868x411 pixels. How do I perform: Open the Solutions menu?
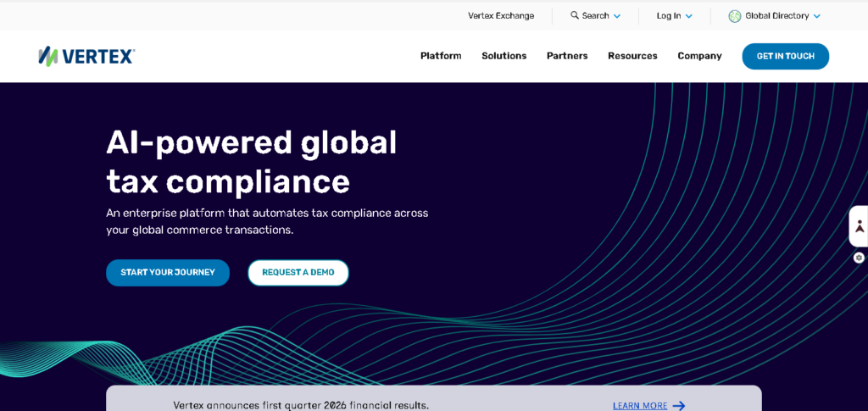[504, 56]
